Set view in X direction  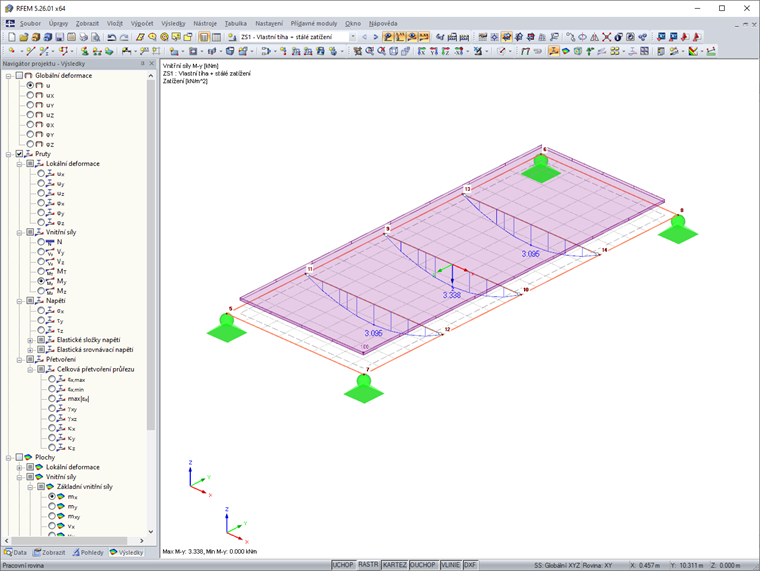422,51
